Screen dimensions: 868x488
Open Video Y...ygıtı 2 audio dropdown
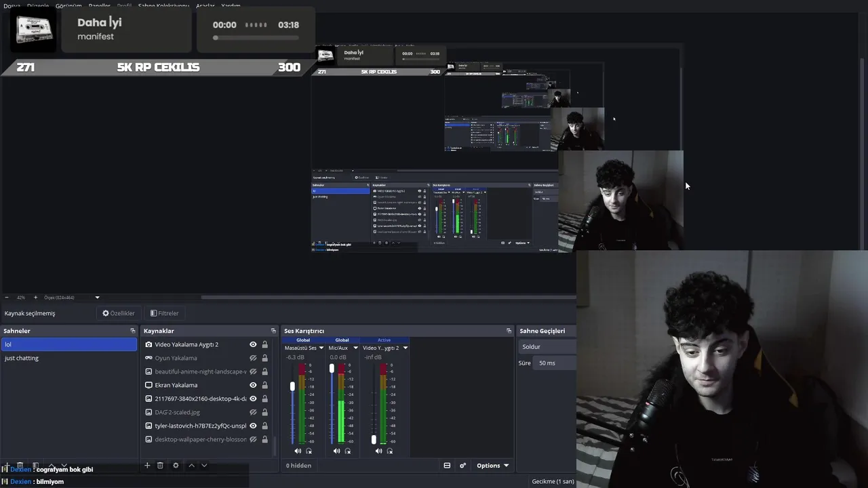coord(405,348)
